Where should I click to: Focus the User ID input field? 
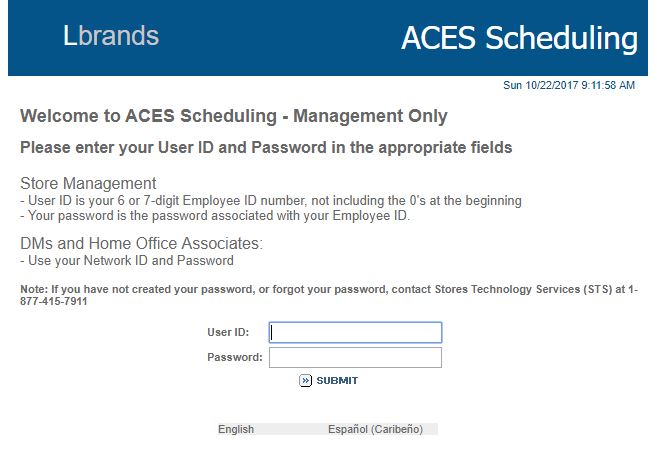[x=355, y=332]
